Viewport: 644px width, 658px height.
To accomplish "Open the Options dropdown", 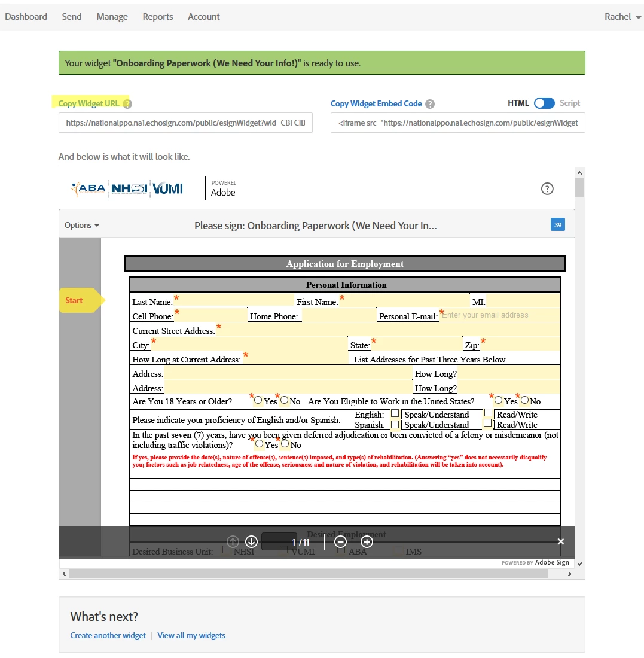I will click(x=82, y=226).
